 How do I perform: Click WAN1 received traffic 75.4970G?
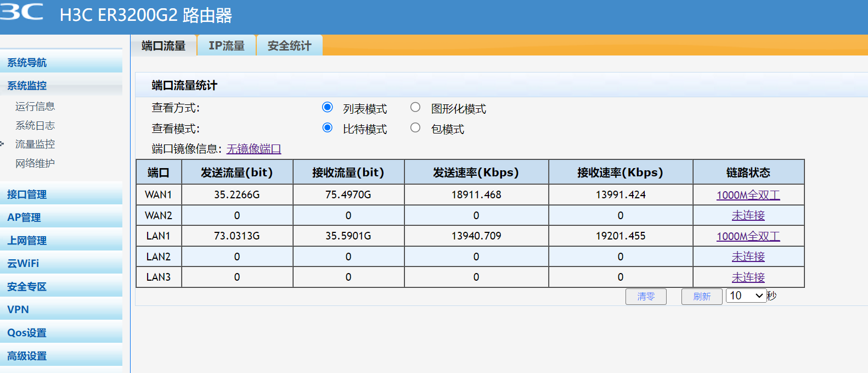(x=348, y=194)
